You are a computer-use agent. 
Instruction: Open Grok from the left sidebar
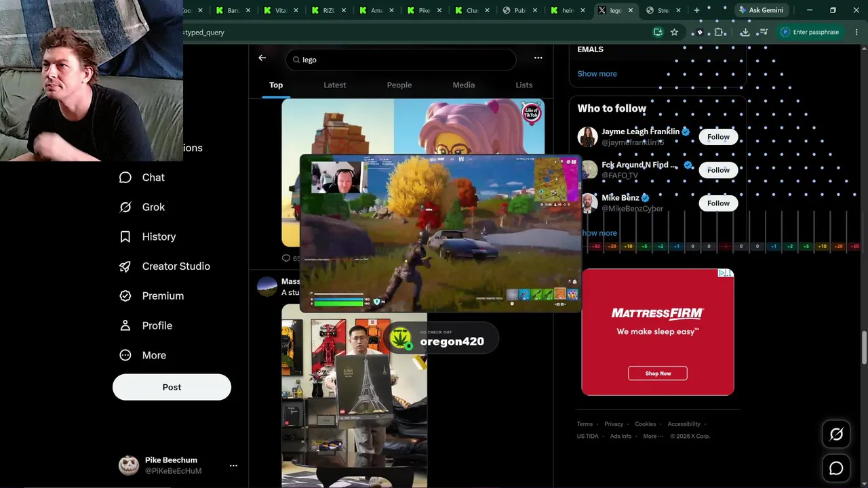click(x=142, y=207)
